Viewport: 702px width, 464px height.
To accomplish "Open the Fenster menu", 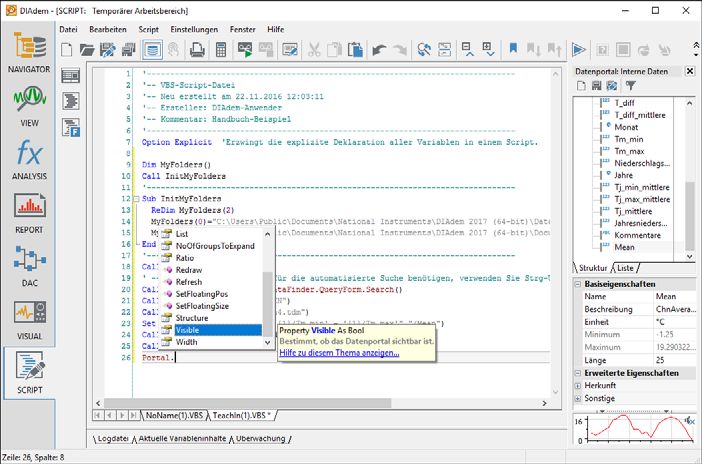I will (x=242, y=29).
